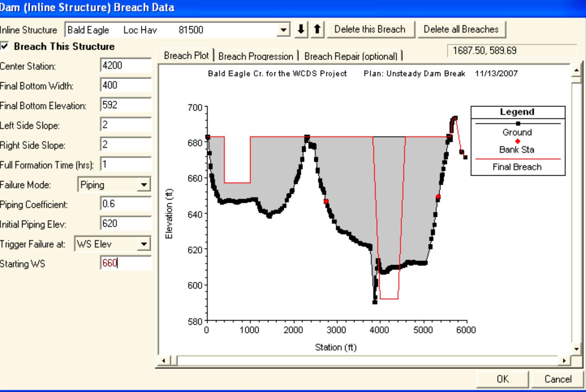This screenshot has height=392, width=586.
Task: Cancel the breach data dialog
Action: tap(558, 379)
